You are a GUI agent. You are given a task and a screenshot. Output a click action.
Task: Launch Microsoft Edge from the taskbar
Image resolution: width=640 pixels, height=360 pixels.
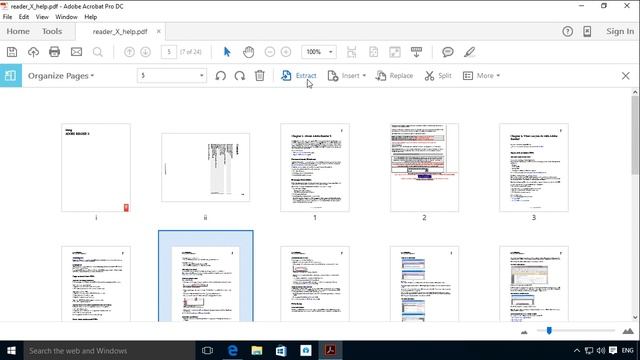coord(232,350)
